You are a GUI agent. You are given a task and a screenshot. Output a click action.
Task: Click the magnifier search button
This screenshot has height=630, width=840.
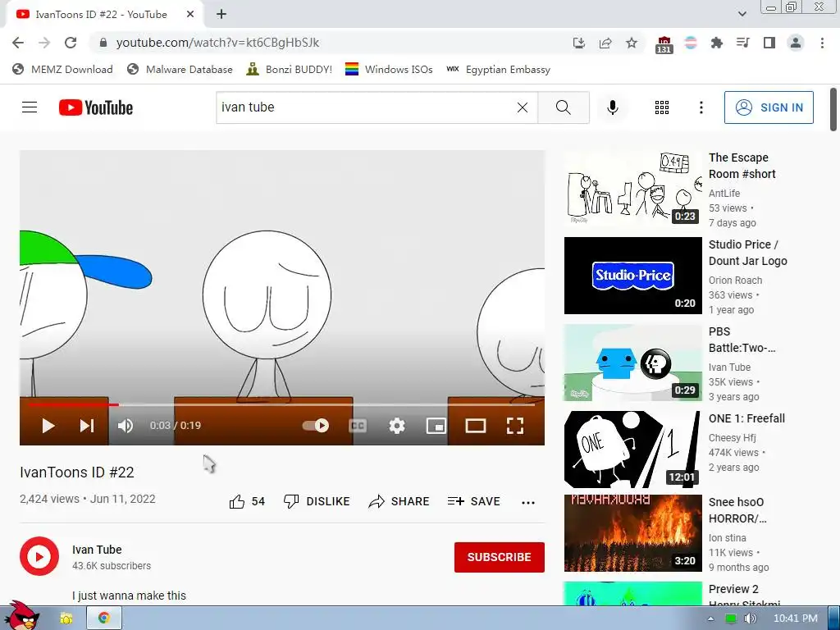(563, 107)
